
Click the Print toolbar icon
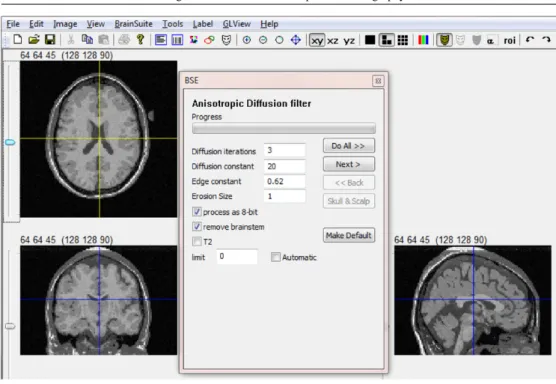[x=124, y=39]
